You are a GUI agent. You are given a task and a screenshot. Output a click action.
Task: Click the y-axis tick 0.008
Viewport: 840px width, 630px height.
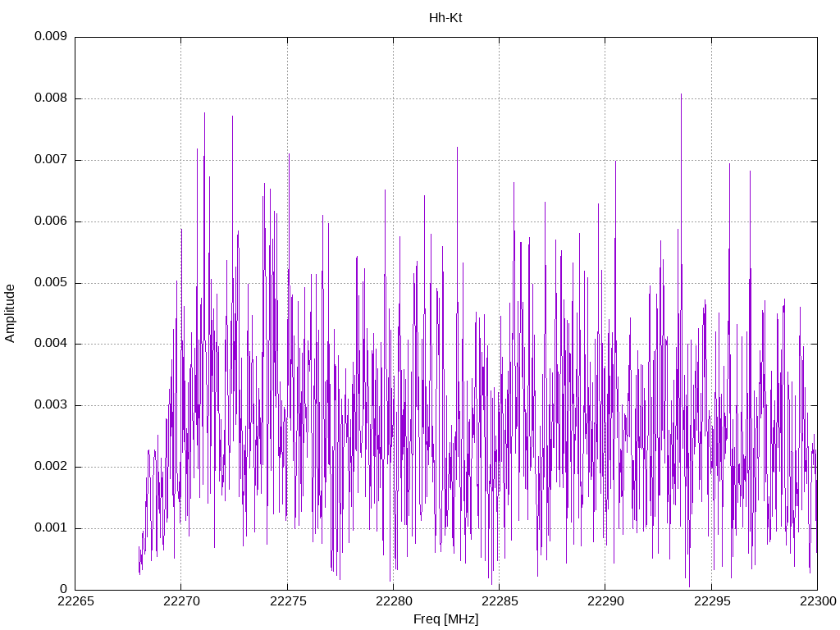(x=51, y=98)
